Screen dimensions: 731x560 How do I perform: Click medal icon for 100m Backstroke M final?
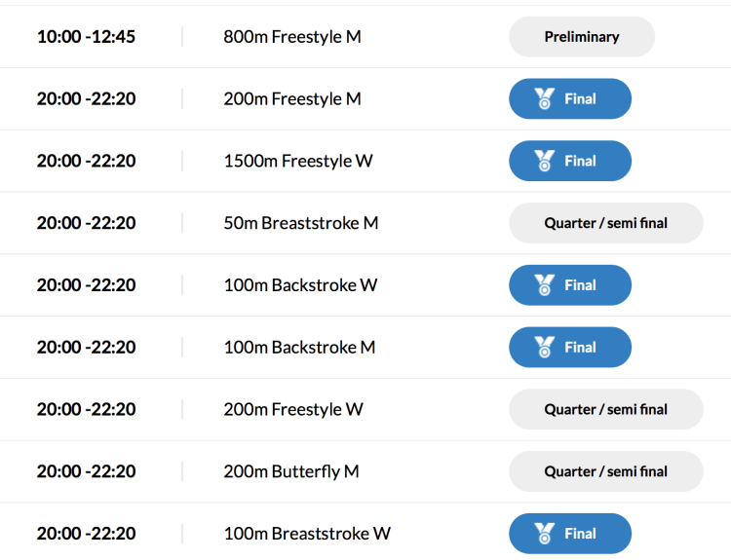pos(544,348)
